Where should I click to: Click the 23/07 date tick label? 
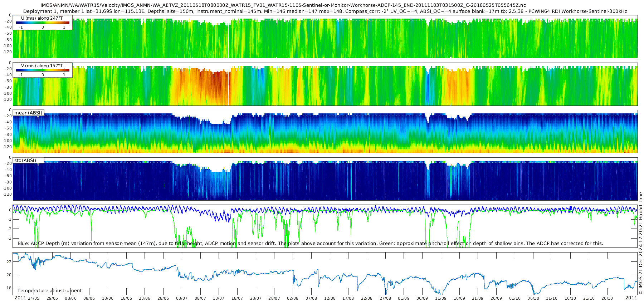pyautogui.click(x=256, y=298)
